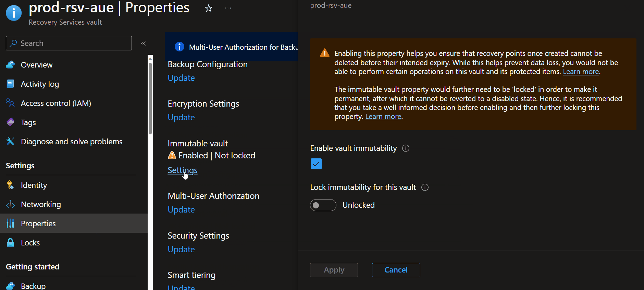Image resolution: width=644 pixels, height=290 pixels.
Task: Click the Backup cloud icon under Getting started
Action: click(11, 286)
